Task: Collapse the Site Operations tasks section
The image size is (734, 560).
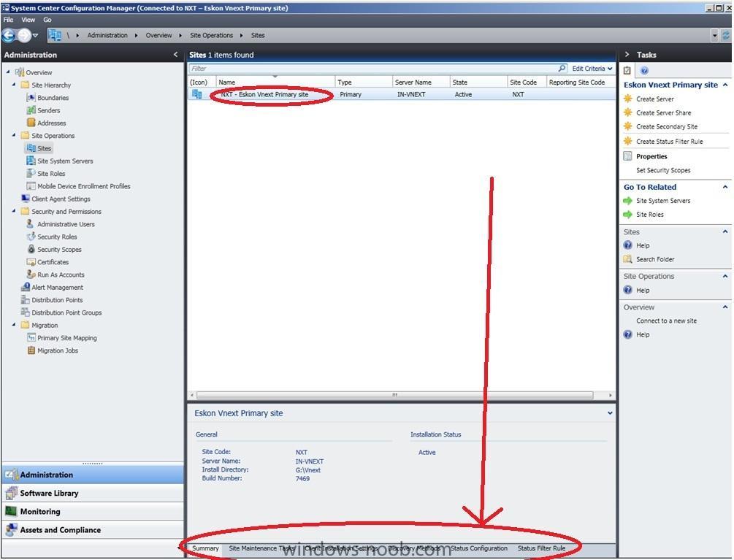Action: coord(725,276)
